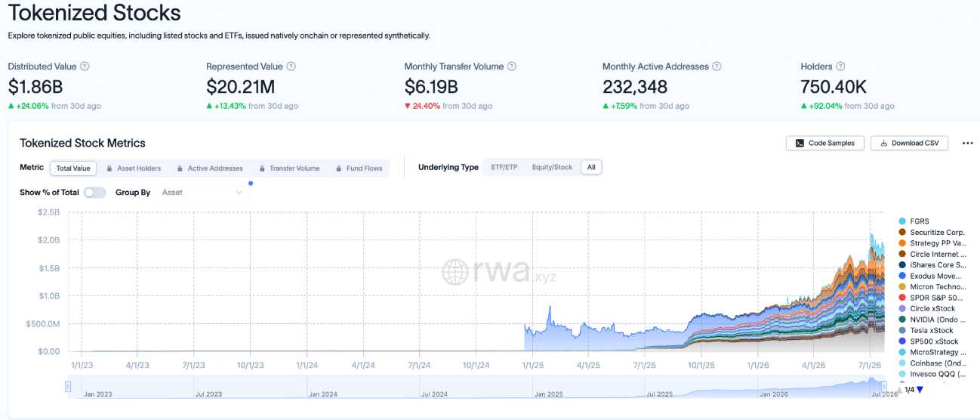Click the left handle of range slider

click(68, 387)
